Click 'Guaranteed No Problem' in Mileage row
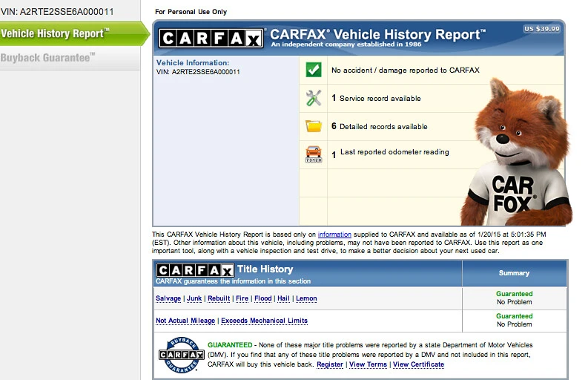 (x=515, y=321)
